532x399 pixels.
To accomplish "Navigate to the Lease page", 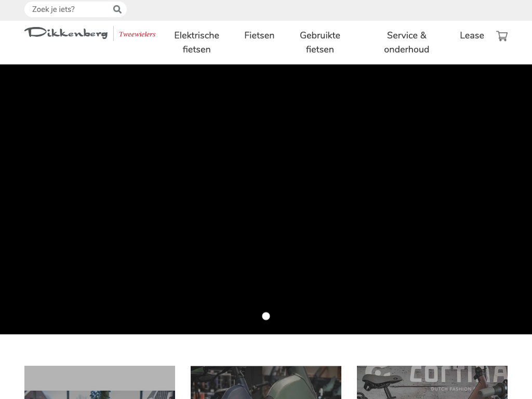I will pos(472,35).
